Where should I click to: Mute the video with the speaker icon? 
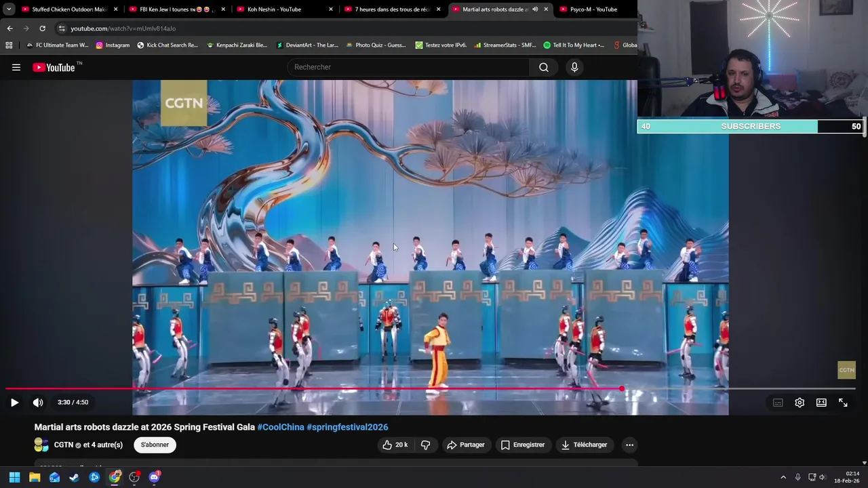(38, 403)
